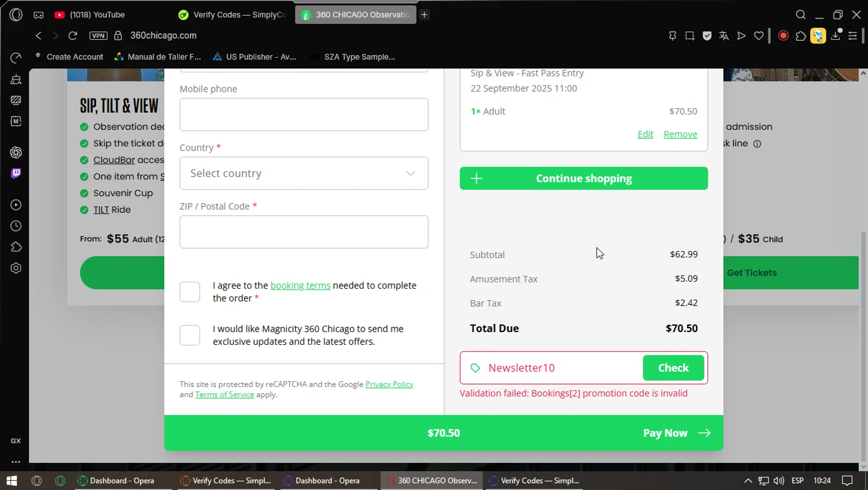
Task: Open GX corner icon in sidebar
Action: [x=16, y=441]
